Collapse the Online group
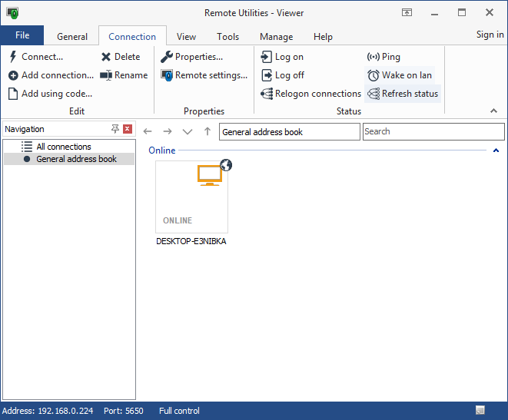508x420 pixels. click(x=496, y=150)
